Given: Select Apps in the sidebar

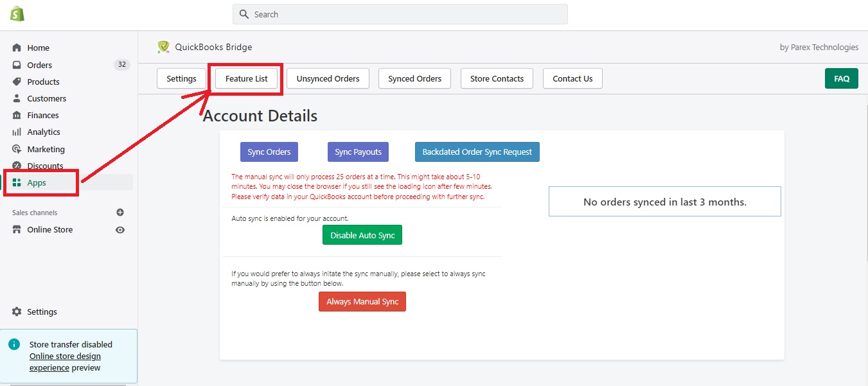Looking at the screenshot, I should (37, 182).
